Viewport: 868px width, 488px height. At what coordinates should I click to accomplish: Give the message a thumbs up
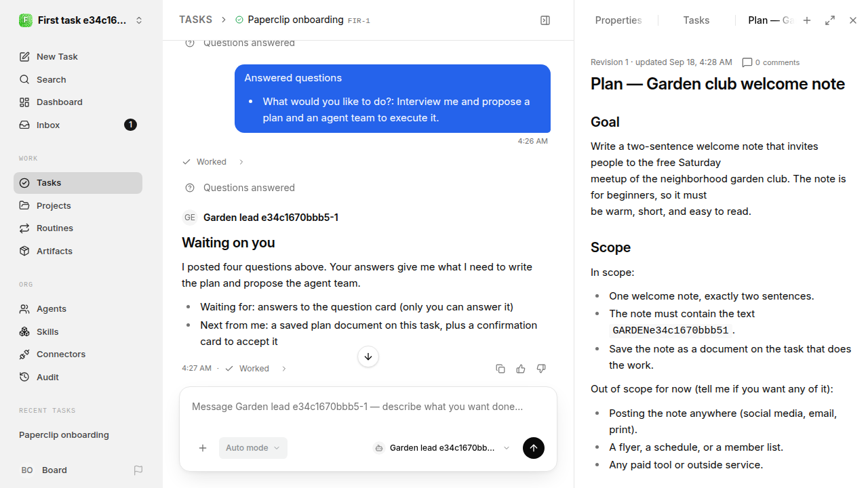point(521,369)
